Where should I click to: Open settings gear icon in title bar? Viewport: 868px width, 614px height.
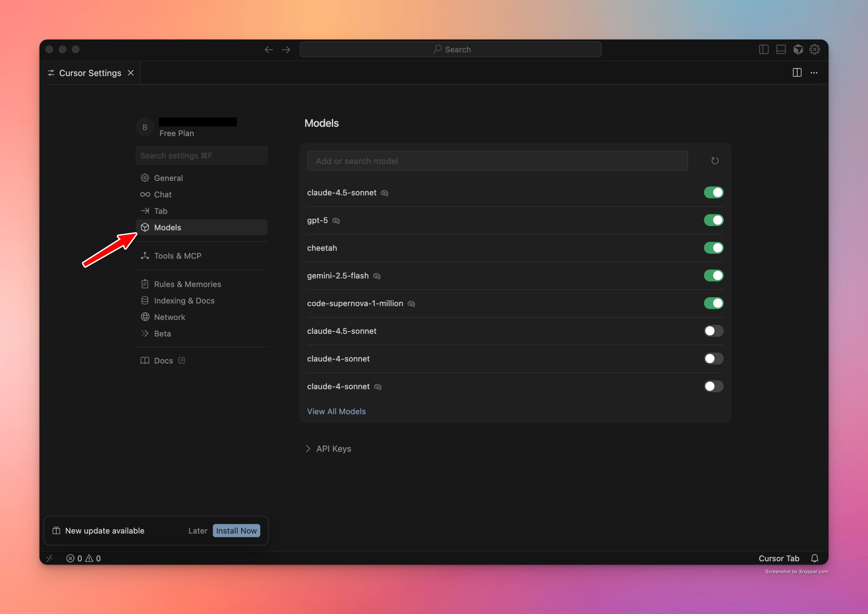(815, 49)
